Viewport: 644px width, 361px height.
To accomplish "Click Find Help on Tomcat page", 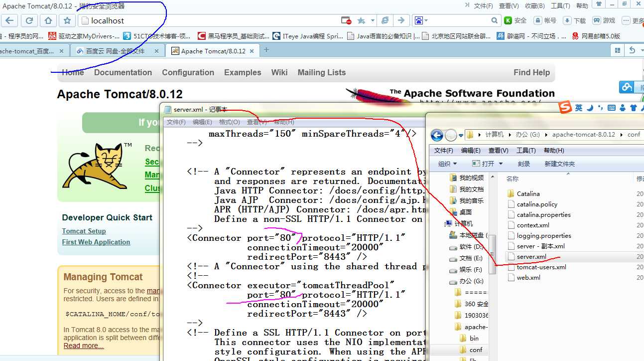I will pos(531,72).
